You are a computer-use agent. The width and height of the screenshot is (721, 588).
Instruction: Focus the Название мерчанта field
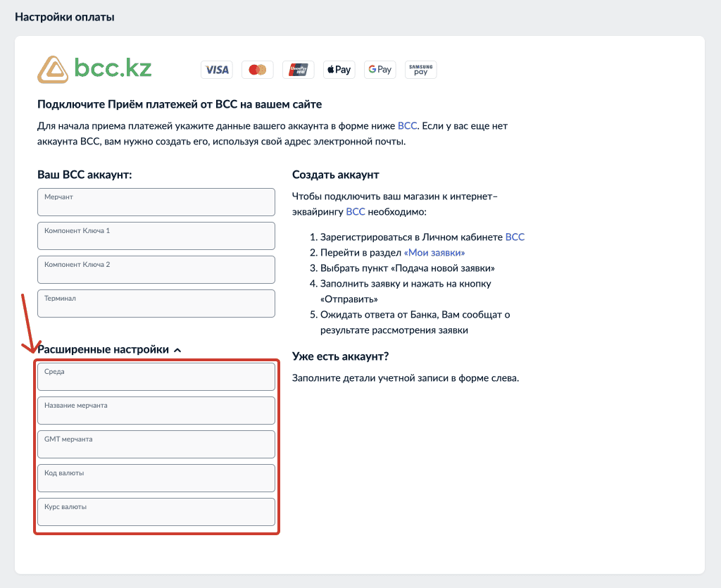(156, 411)
